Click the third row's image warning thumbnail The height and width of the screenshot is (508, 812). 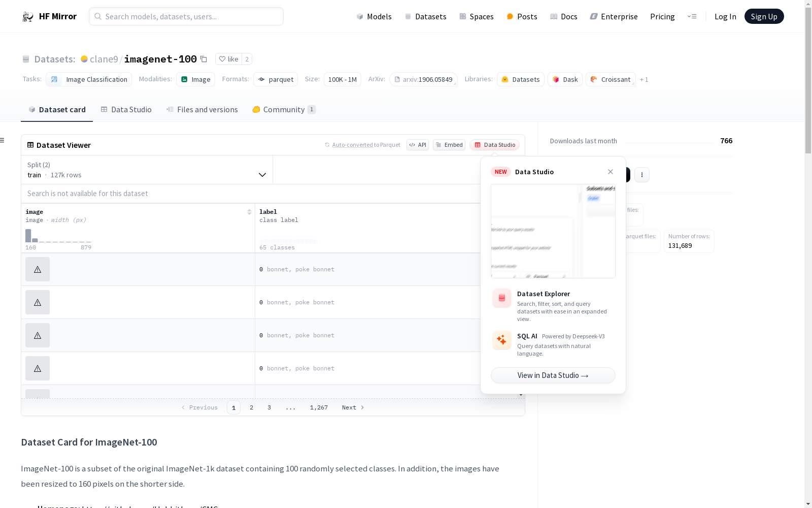click(x=38, y=335)
